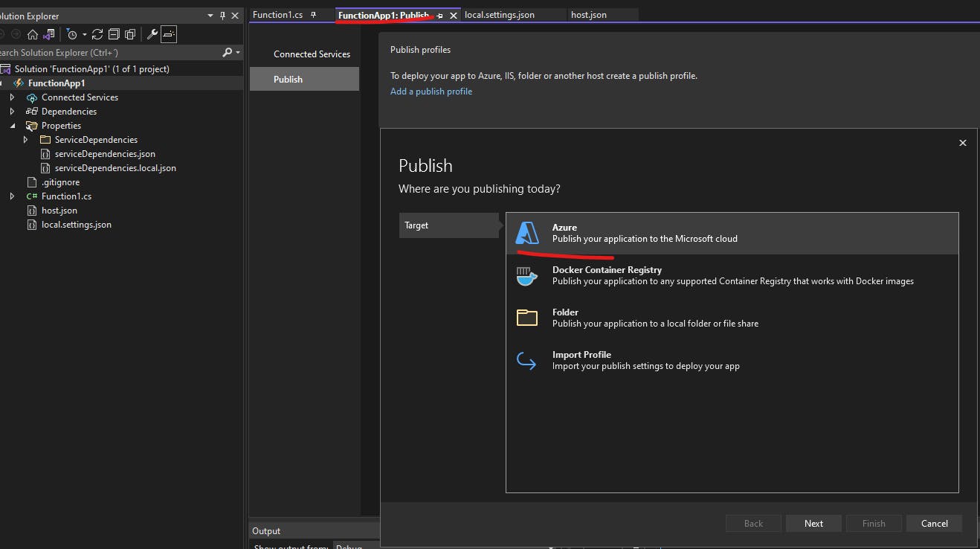Click the Dependencies node icon
This screenshot has width=980, height=549.
coord(32,112)
